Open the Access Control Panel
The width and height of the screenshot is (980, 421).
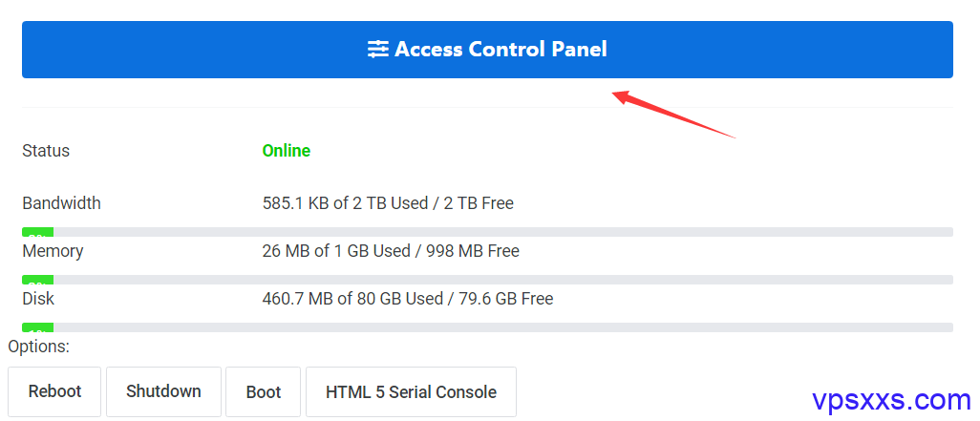tap(487, 50)
